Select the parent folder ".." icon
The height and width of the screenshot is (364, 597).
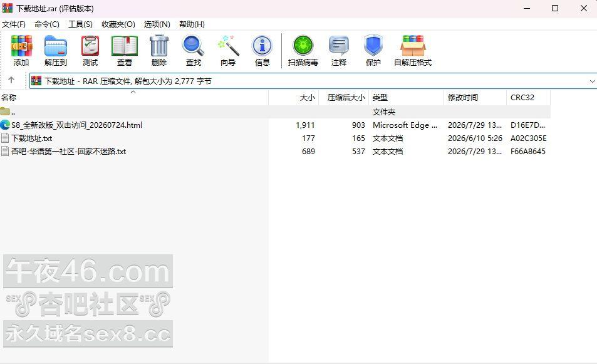tap(5, 111)
